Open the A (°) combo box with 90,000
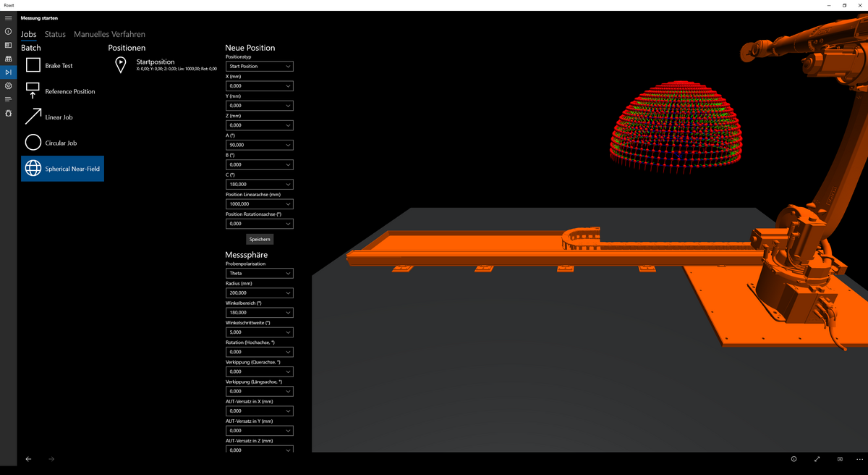This screenshot has height=475, width=868. point(259,145)
